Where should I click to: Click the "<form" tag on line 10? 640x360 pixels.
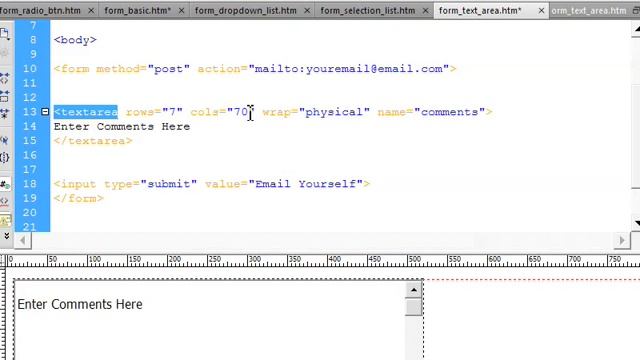click(71, 69)
